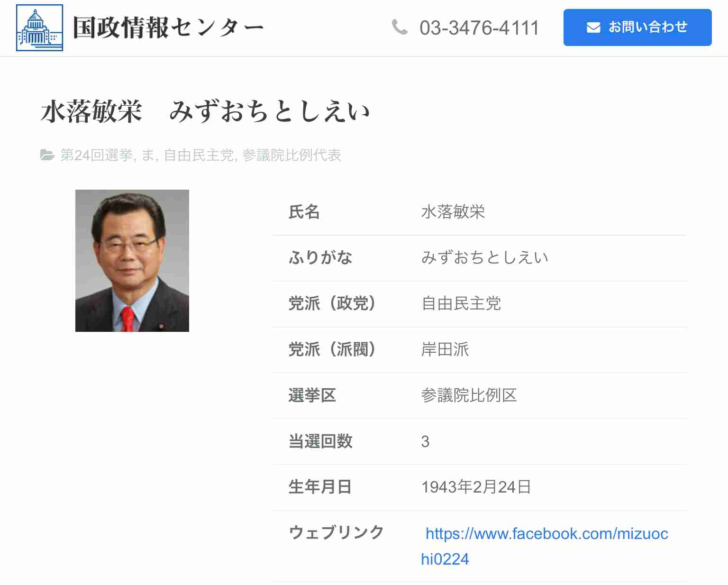Click the envelope icon in お問い合わせ button
The image size is (728, 585).
[x=593, y=27]
